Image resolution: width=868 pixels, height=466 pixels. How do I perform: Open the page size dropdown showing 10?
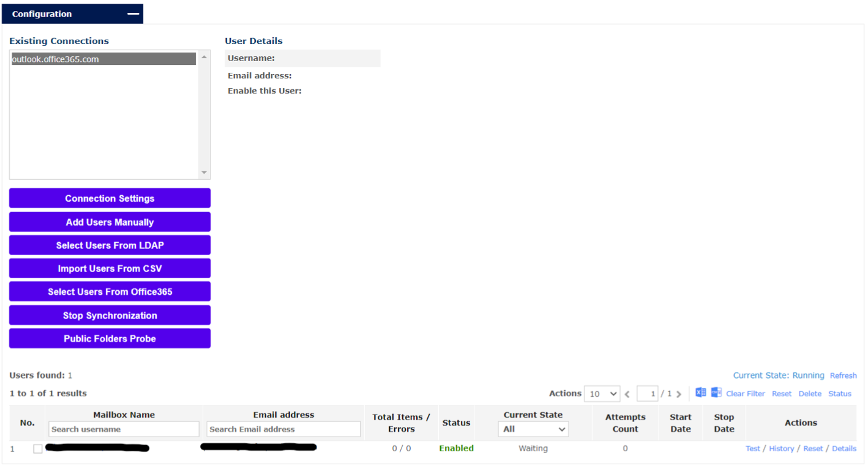click(602, 394)
